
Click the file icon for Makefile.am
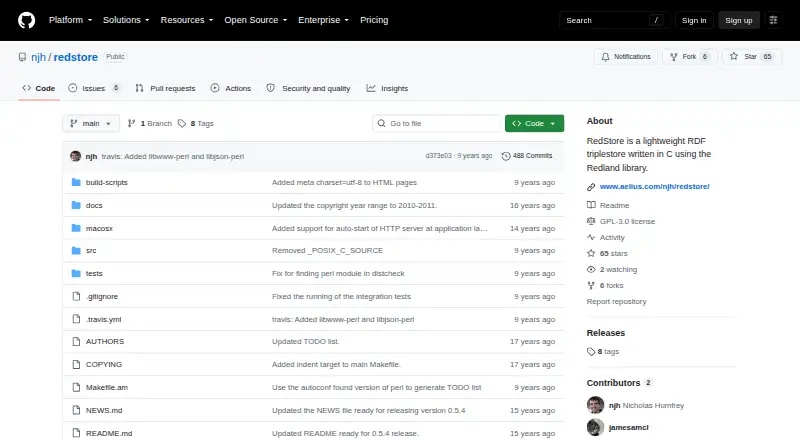(x=76, y=387)
